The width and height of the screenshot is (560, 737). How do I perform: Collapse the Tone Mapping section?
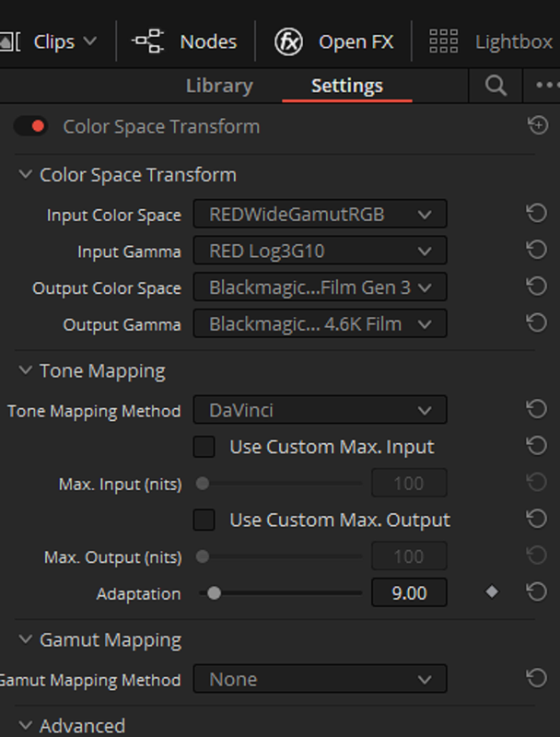(x=26, y=370)
